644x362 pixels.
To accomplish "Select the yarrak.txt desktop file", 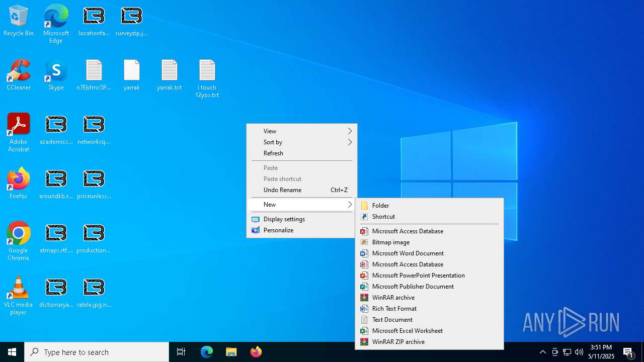I will (x=169, y=75).
